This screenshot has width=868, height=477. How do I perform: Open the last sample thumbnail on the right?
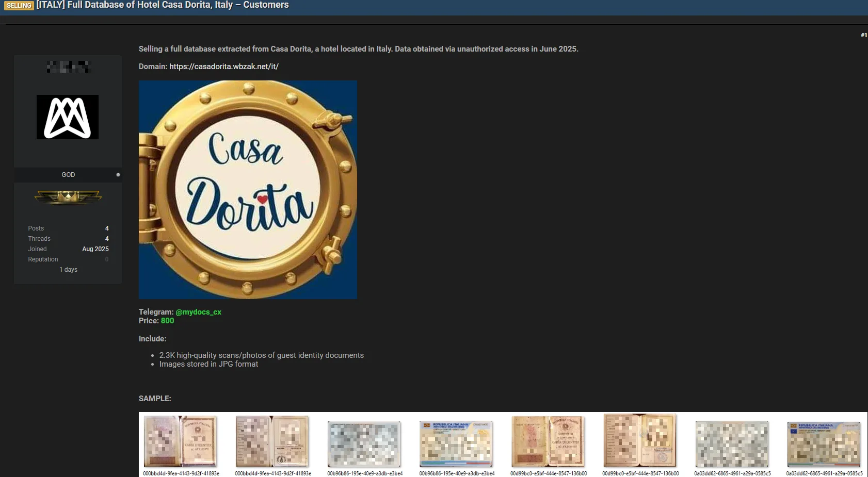click(824, 443)
